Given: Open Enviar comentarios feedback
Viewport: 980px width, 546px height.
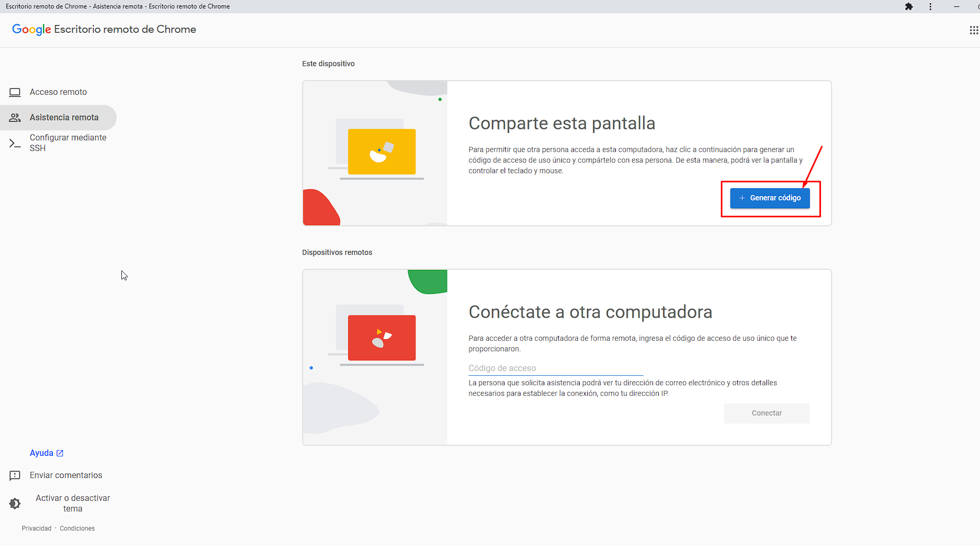Looking at the screenshot, I should (58, 475).
